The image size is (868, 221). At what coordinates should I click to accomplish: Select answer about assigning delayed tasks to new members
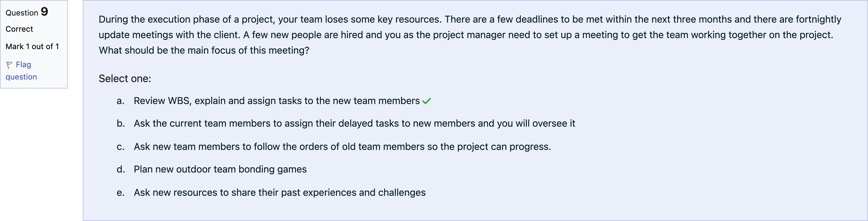pyautogui.click(x=354, y=124)
